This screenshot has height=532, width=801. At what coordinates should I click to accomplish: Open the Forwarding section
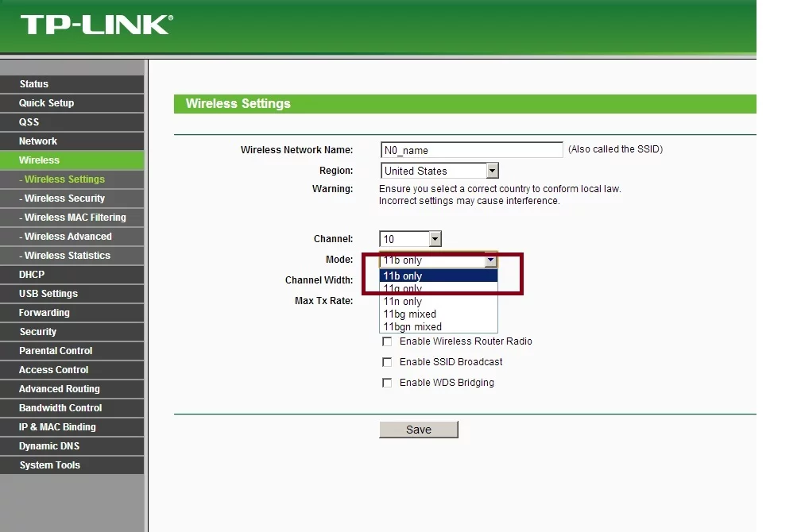click(x=72, y=313)
